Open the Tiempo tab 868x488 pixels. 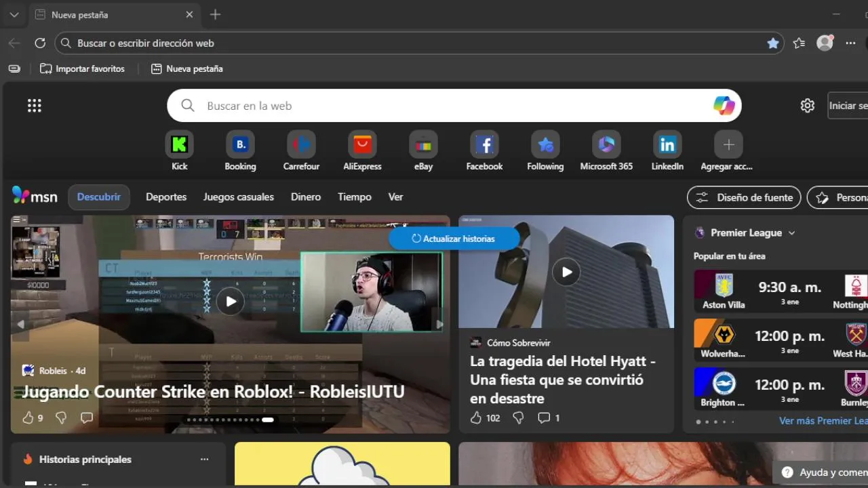(x=355, y=197)
